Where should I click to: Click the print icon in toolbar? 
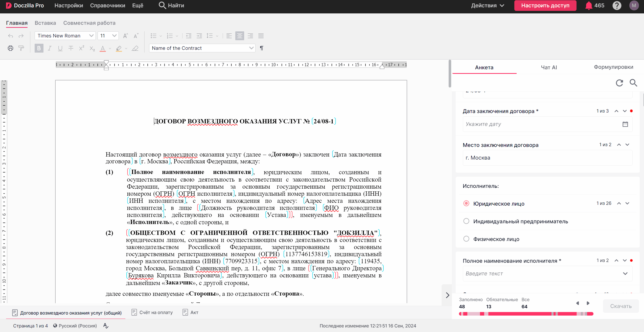pyautogui.click(x=10, y=48)
